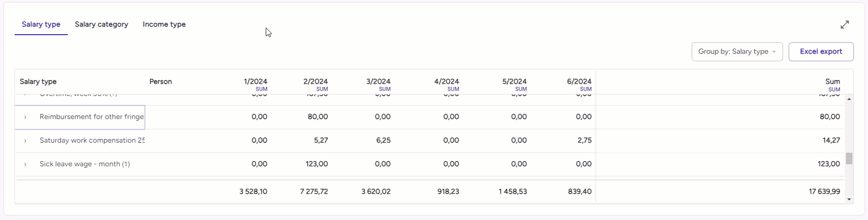
Task: Switch to the Income type tab
Action: coord(164,24)
